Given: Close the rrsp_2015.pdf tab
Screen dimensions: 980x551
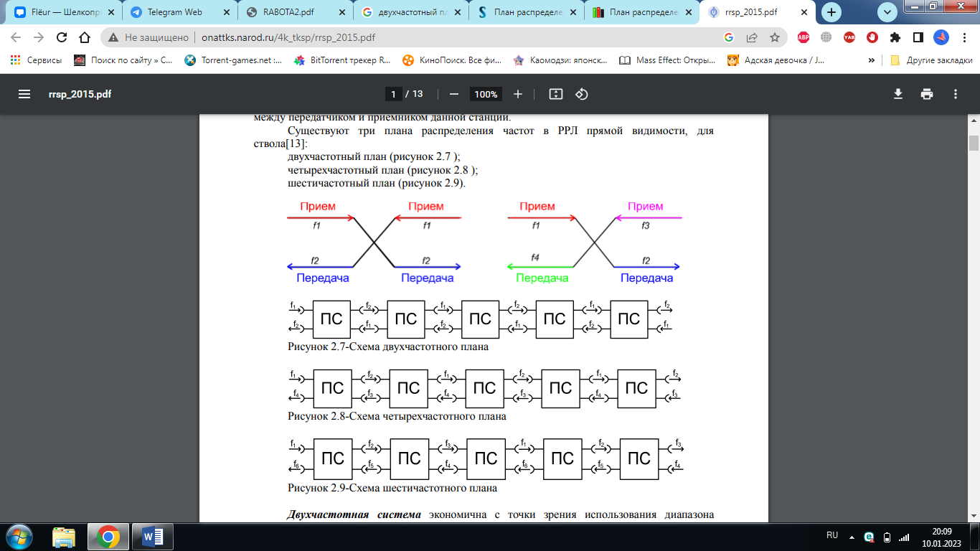Looking at the screenshot, I should point(804,12).
